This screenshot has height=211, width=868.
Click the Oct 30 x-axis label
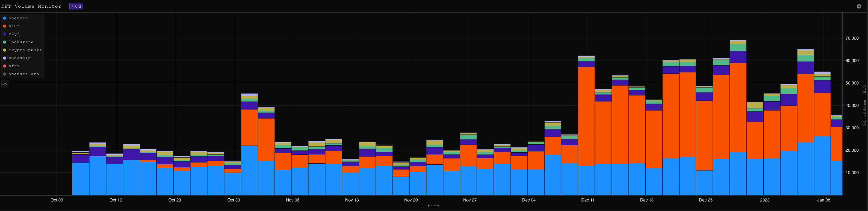(x=234, y=200)
